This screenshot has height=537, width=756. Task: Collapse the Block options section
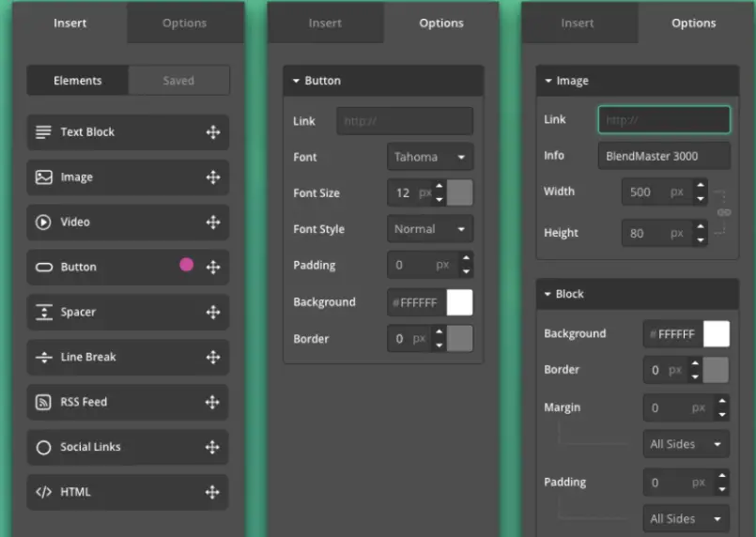(548, 294)
